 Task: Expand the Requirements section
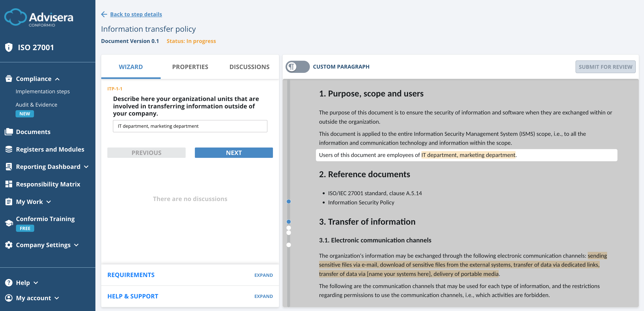click(x=263, y=275)
